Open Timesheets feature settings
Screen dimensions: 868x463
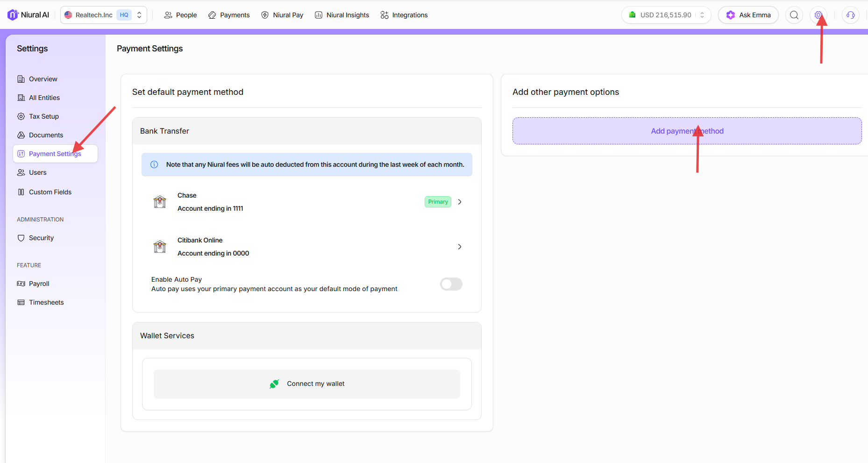55,302
